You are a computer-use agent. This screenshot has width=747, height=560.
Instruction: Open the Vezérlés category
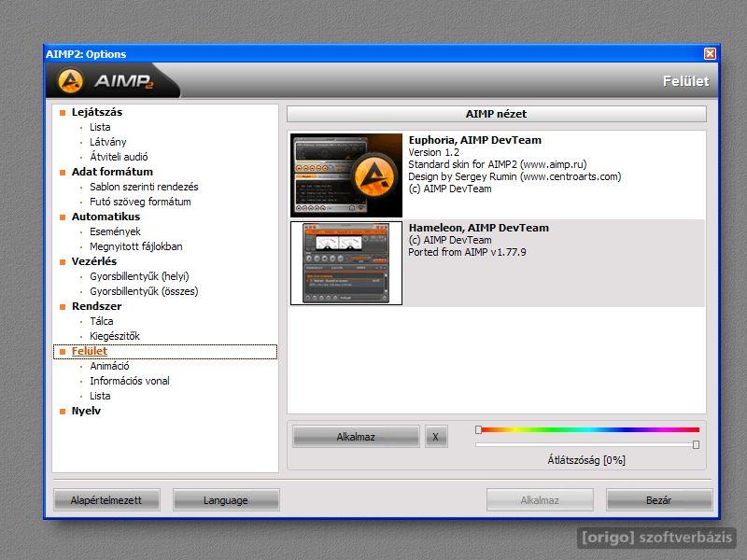click(x=94, y=261)
